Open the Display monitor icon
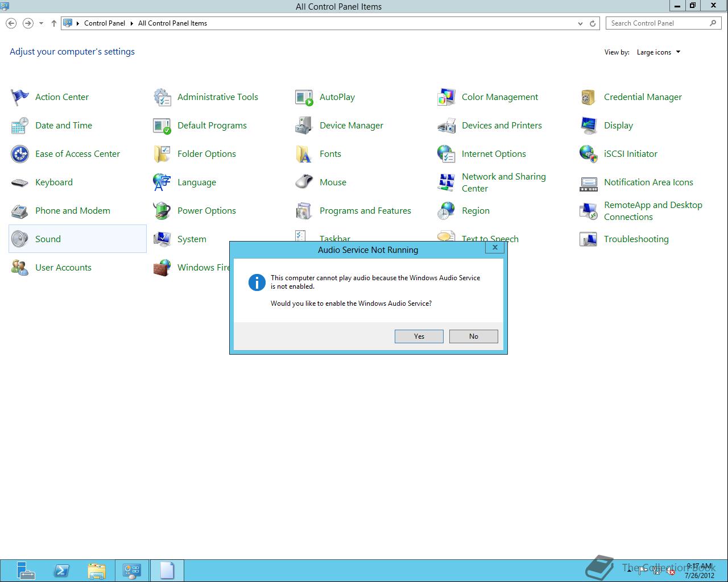This screenshot has height=582, width=728. pyautogui.click(x=589, y=126)
